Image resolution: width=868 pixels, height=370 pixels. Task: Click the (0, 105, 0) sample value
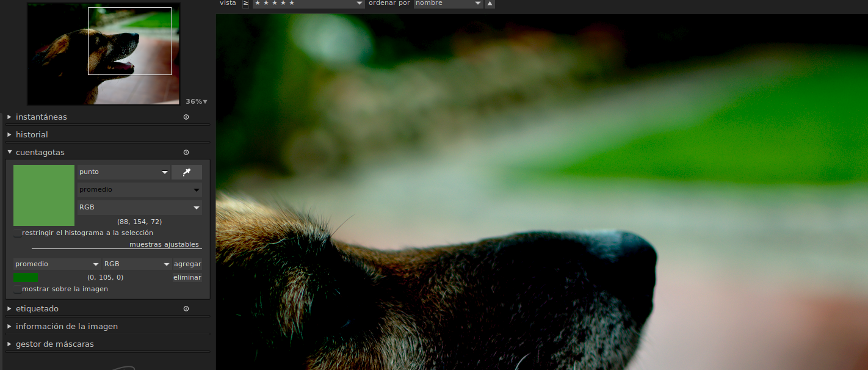pyautogui.click(x=105, y=277)
